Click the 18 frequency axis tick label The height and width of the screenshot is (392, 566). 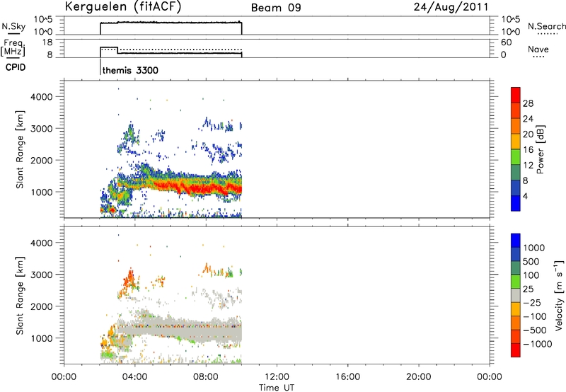click(x=48, y=42)
